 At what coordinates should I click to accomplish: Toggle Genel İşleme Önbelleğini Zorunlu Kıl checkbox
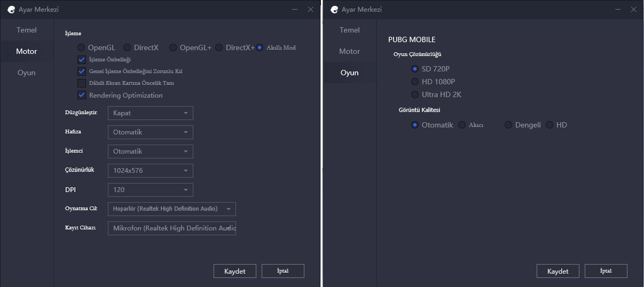pyautogui.click(x=82, y=71)
